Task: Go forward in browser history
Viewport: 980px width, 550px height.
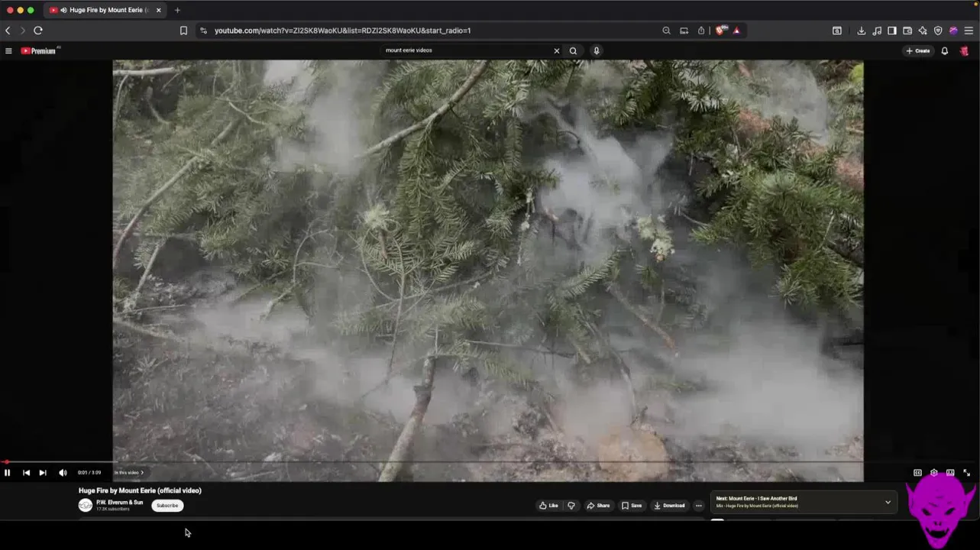Action: coord(22,31)
